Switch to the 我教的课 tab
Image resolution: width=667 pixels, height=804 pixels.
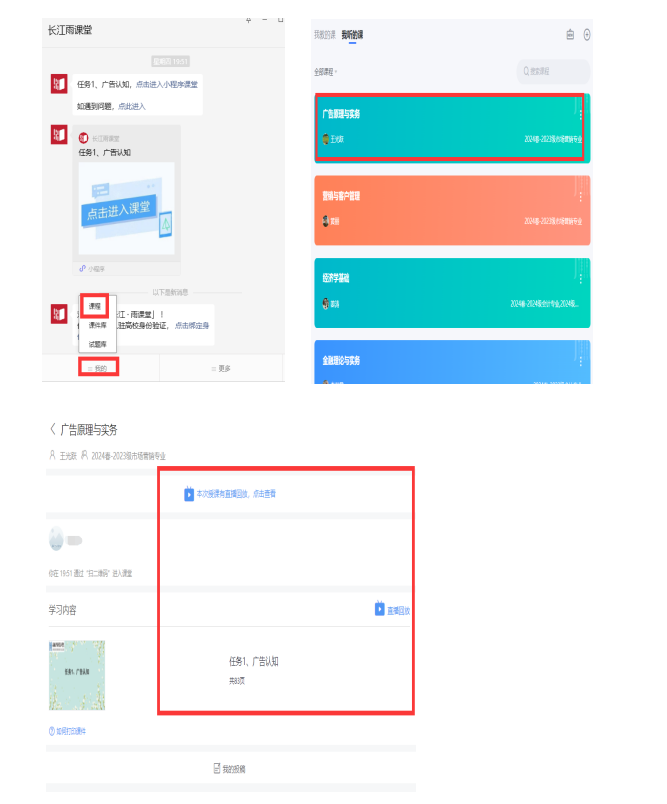pos(325,35)
